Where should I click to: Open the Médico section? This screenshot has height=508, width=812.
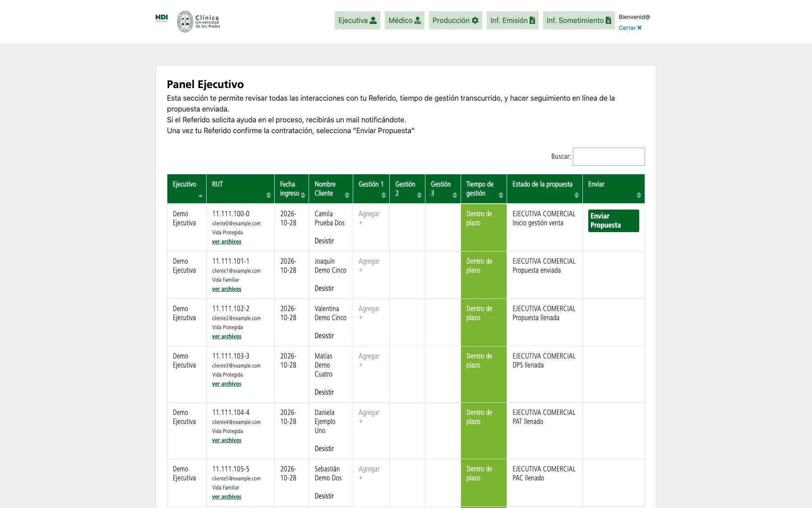point(405,20)
